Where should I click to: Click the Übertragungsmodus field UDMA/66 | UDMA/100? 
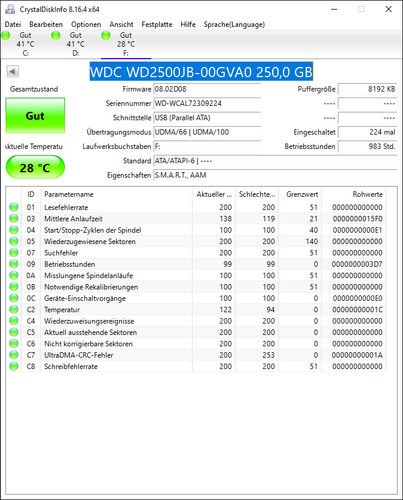tap(207, 132)
